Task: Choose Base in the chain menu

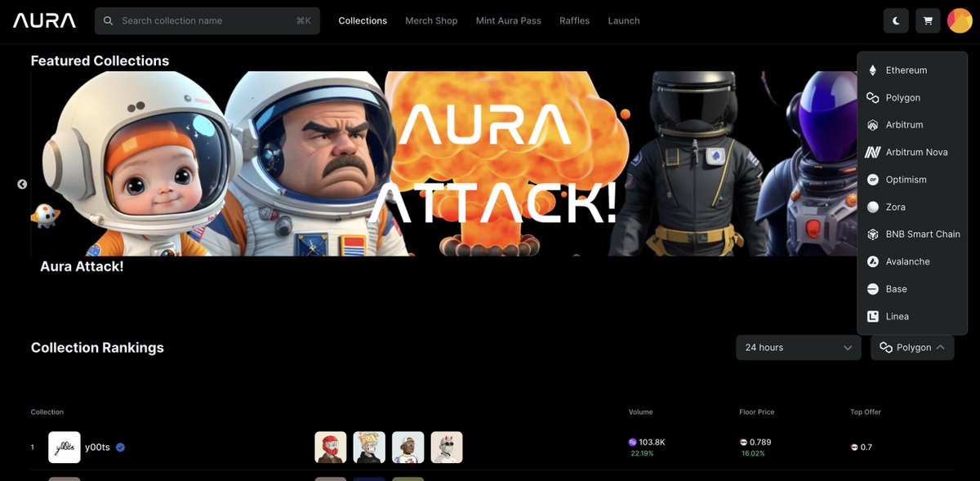Action: coord(912,289)
